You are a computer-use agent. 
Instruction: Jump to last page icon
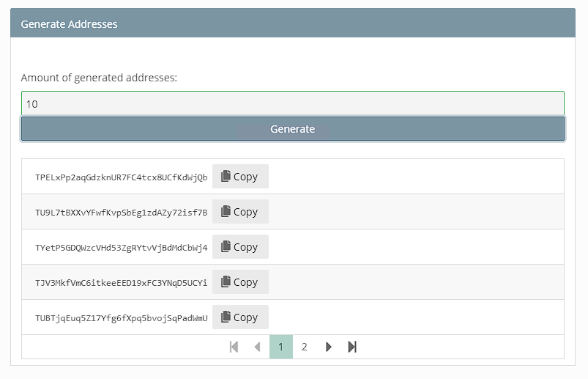tap(352, 347)
